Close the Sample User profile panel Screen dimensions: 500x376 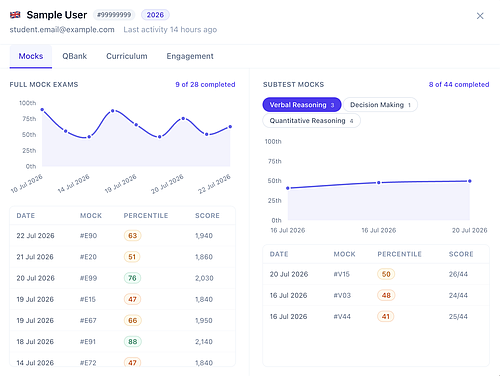point(480,16)
